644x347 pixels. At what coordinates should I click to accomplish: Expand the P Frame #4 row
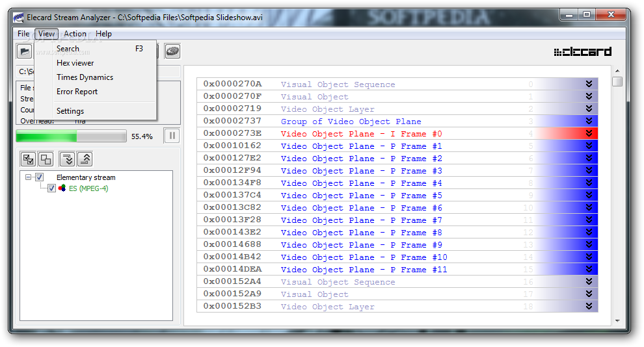point(589,183)
